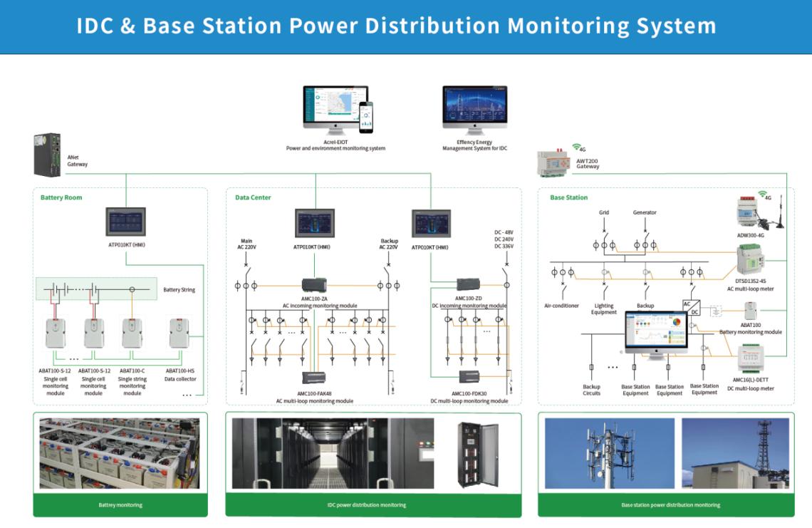Image resolution: width=812 pixels, height=528 pixels.
Task: Click the Acrel-EIOT monitoring system monitor
Action: [x=335, y=110]
